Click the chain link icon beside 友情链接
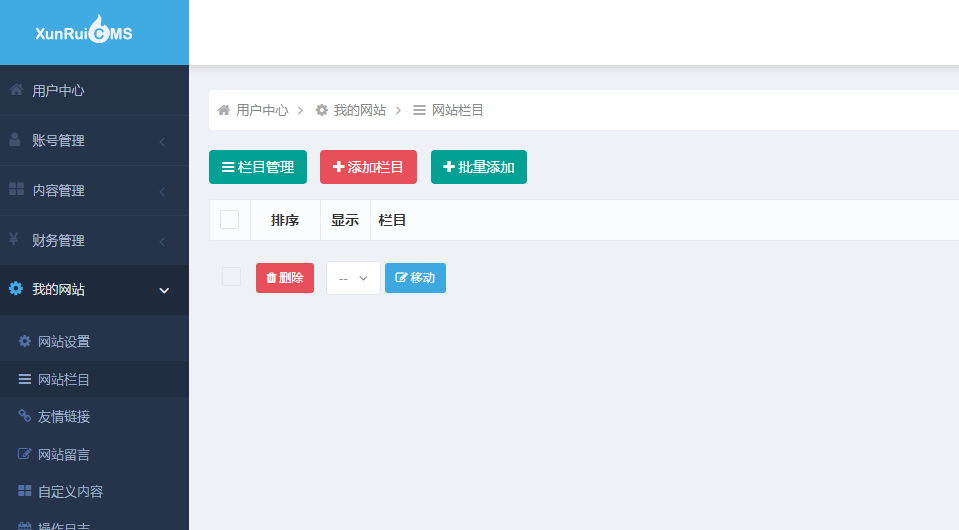 pyautogui.click(x=24, y=416)
